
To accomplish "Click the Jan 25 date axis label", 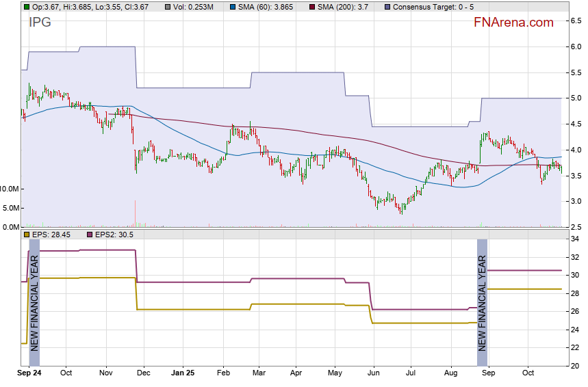I will 183,373.
